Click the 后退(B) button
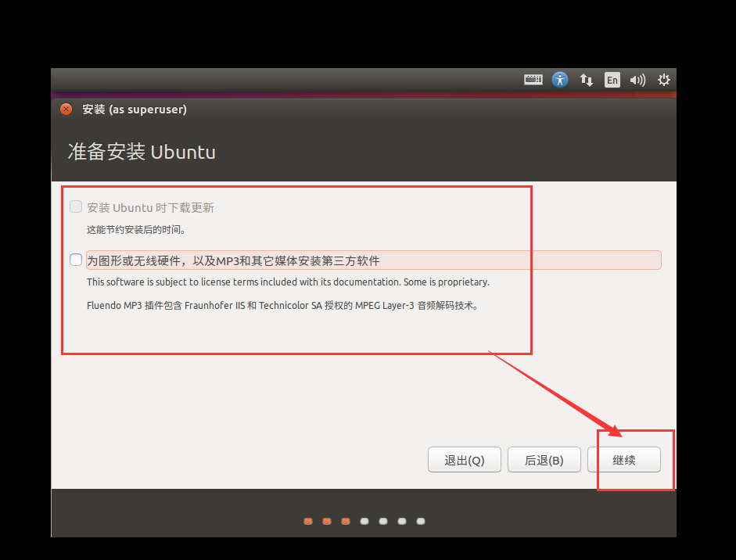Screen dimensions: 736x560 (x=544, y=460)
